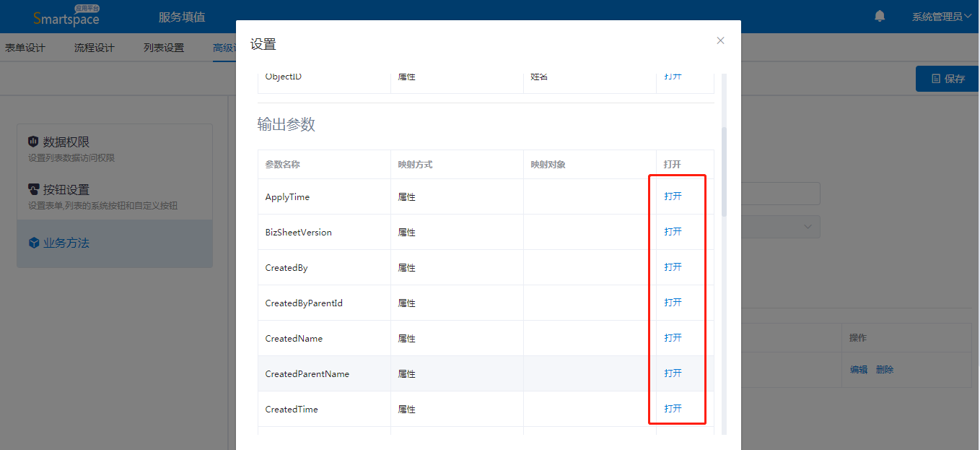
Task: Click the Smartspace logo
Action: pyautogui.click(x=66, y=16)
